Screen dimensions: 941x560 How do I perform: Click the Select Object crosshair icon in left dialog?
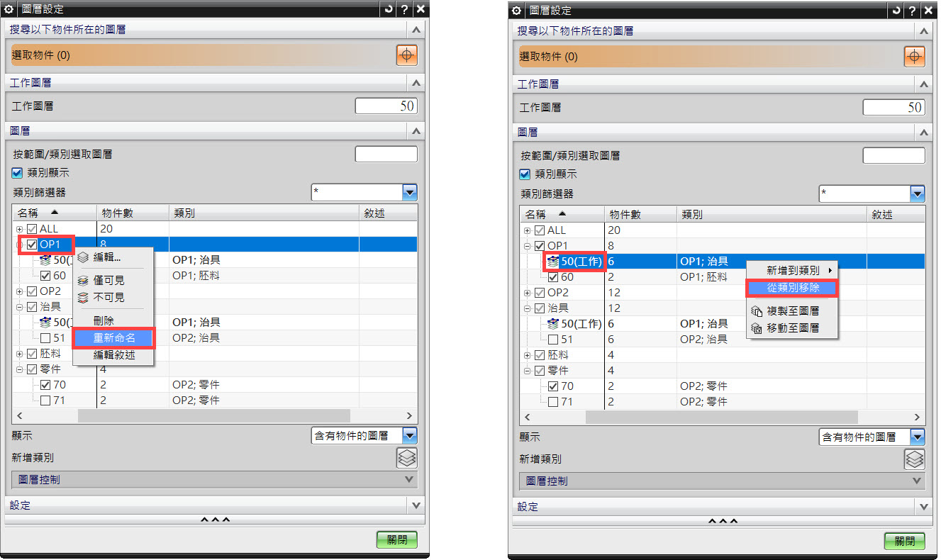point(407,55)
